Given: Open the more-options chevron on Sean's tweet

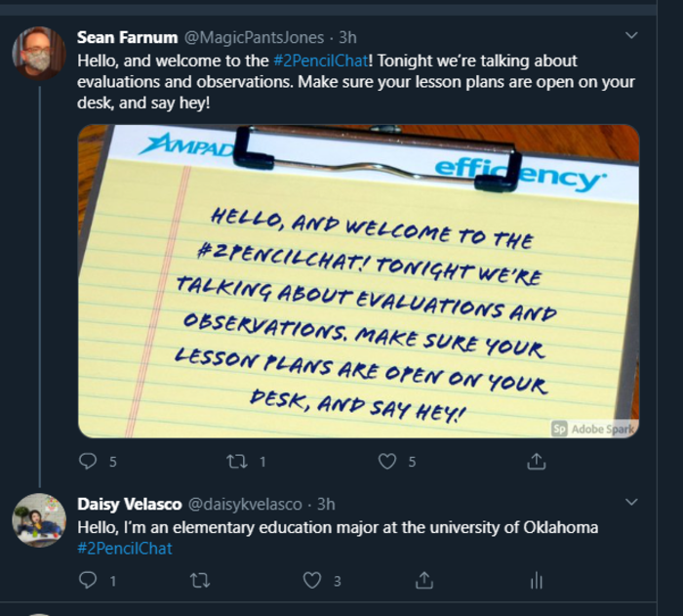Looking at the screenshot, I should [630, 36].
